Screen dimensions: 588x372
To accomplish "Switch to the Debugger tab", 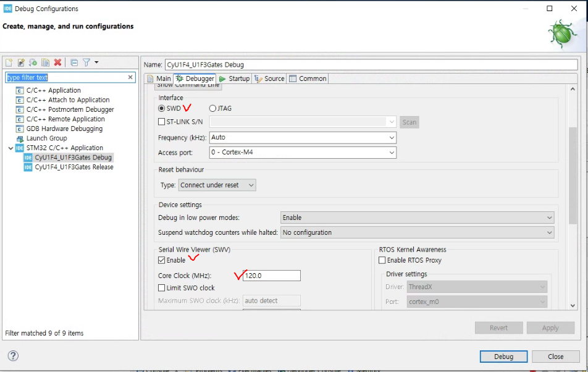I will 195,78.
